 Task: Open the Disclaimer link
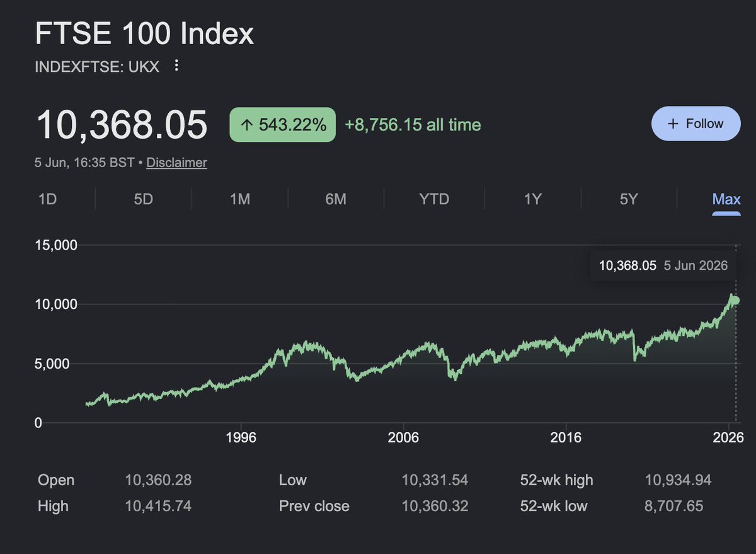click(x=176, y=163)
